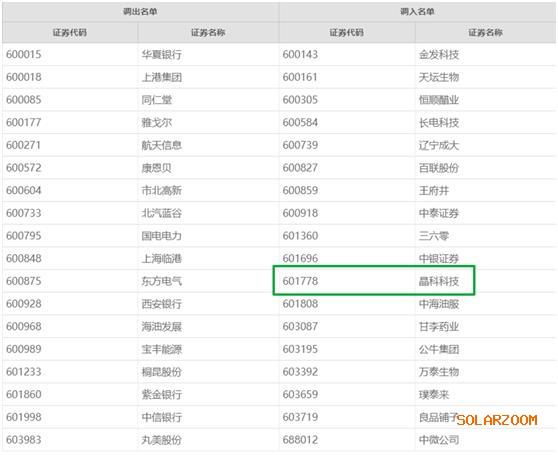Screen dimensions: 558x455
Task: Select the 公牛集团 name cell
Action: coord(439,349)
